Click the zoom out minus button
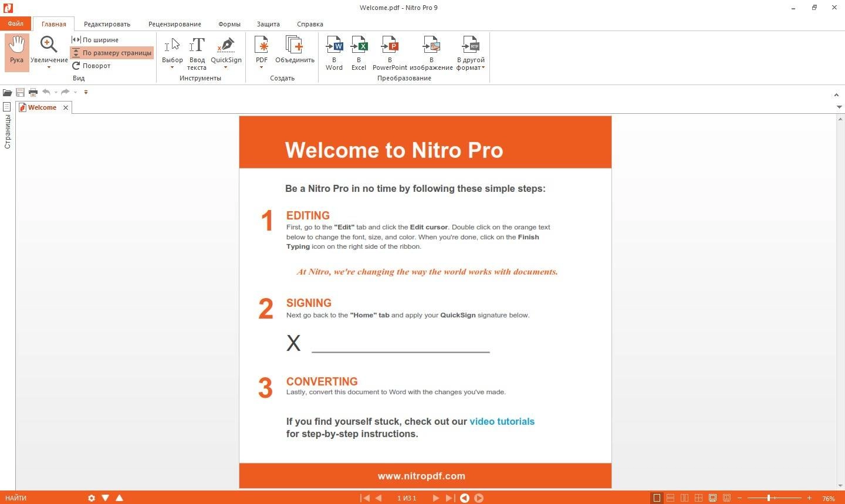The image size is (845, 504). point(739,498)
